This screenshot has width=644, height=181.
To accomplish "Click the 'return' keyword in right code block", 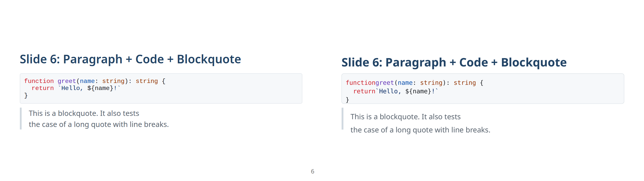I will coord(364,91).
